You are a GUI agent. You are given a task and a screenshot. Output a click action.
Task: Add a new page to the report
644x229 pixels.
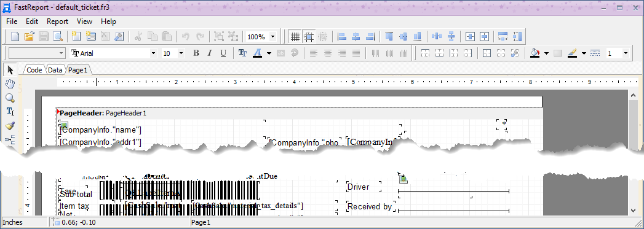[76, 36]
